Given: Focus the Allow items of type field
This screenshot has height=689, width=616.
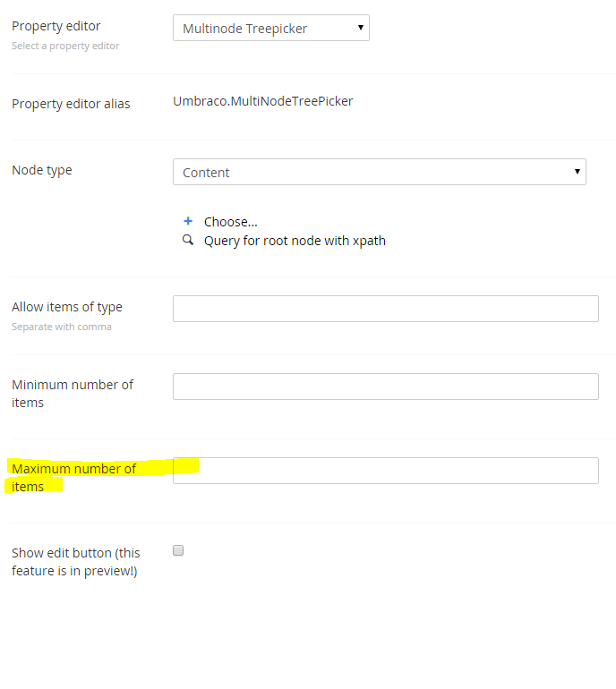Looking at the screenshot, I should [x=386, y=309].
